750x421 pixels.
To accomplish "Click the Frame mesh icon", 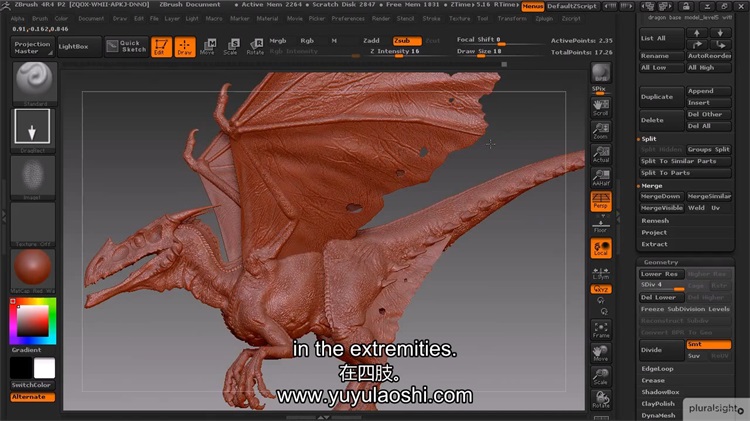I will 601,330.
